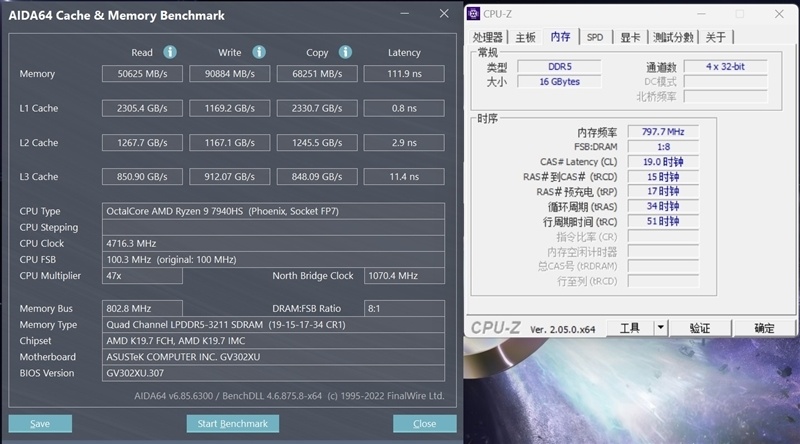Click DRAM:FSB Ratio value 8:1
The width and height of the screenshot is (800, 444).
pos(404,308)
